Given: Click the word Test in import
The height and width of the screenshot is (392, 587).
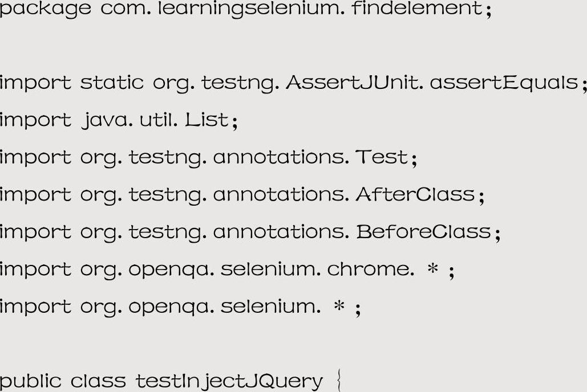Looking at the screenshot, I should pyautogui.click(x=382, y=157).
